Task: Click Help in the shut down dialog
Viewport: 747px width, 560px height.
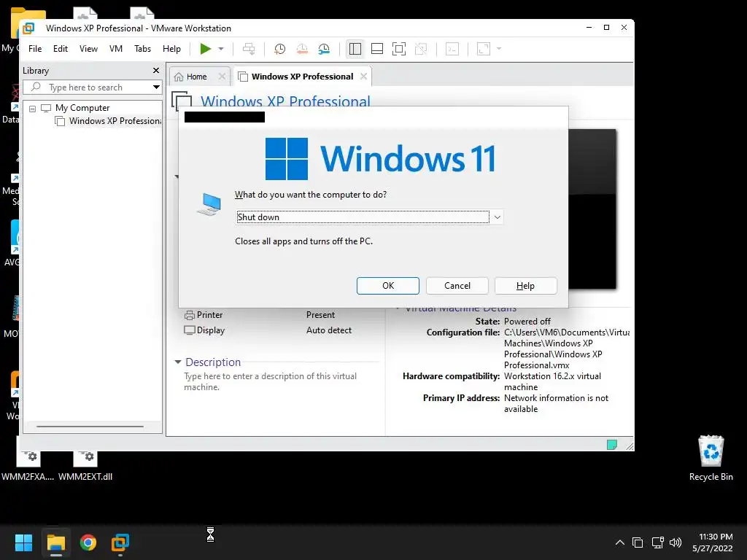Action: tap(525, 286)
